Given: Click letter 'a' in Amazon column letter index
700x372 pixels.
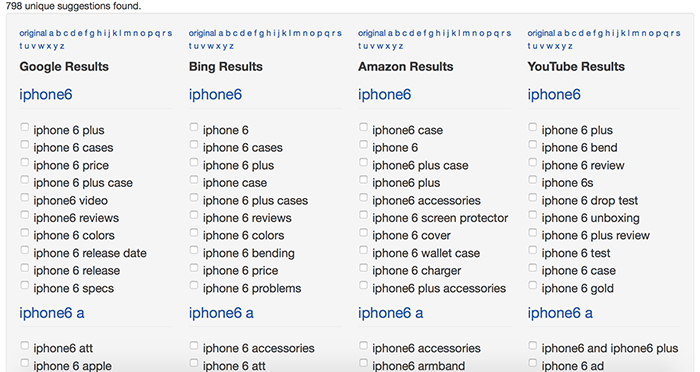Looking at the screenshot, I should (x=391, y=33).
